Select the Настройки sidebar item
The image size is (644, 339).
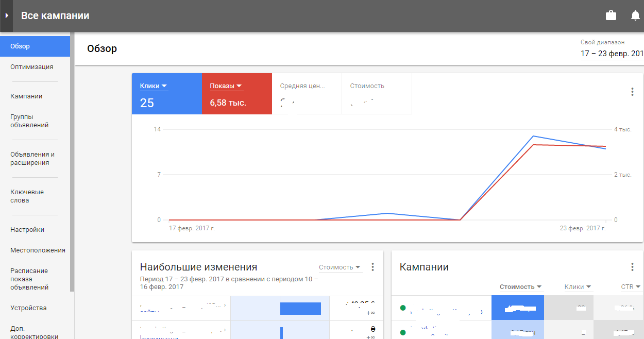coord(27,230)
